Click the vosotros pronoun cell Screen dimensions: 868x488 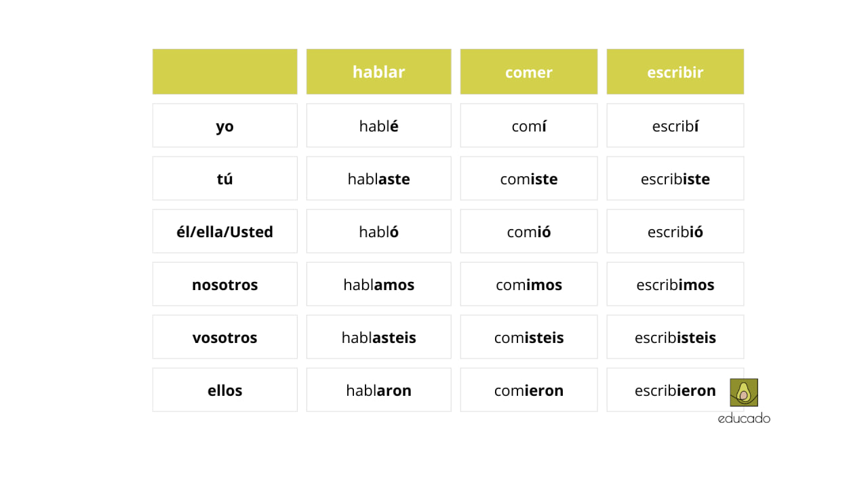[224, 337]
